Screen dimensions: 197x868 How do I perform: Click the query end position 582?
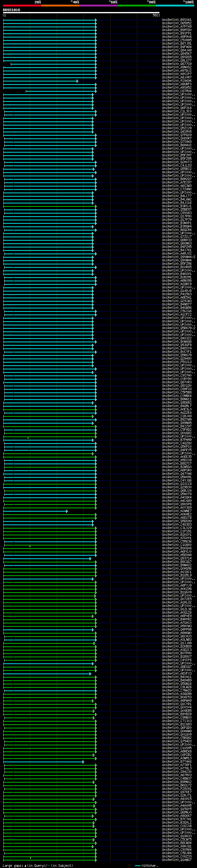[155, 15]
